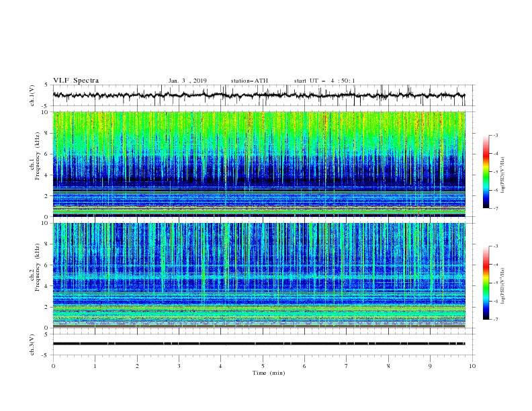Click the time axis tick label "10"
Screen dimensions: 532x411
tap(472, 366)
